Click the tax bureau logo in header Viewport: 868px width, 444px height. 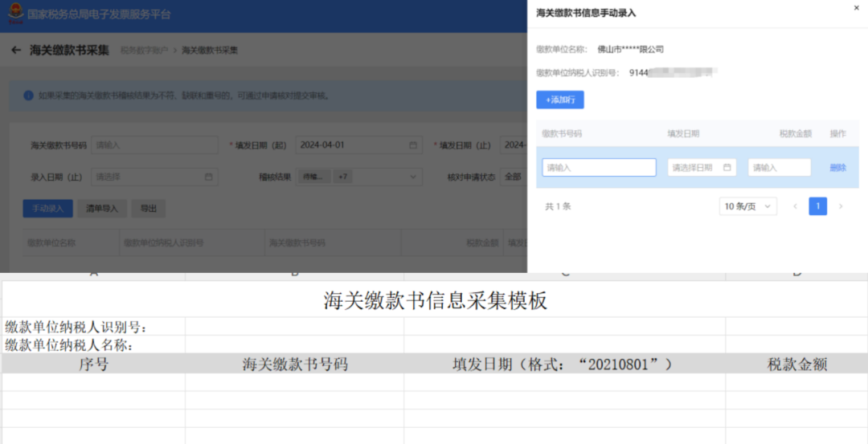16,14
